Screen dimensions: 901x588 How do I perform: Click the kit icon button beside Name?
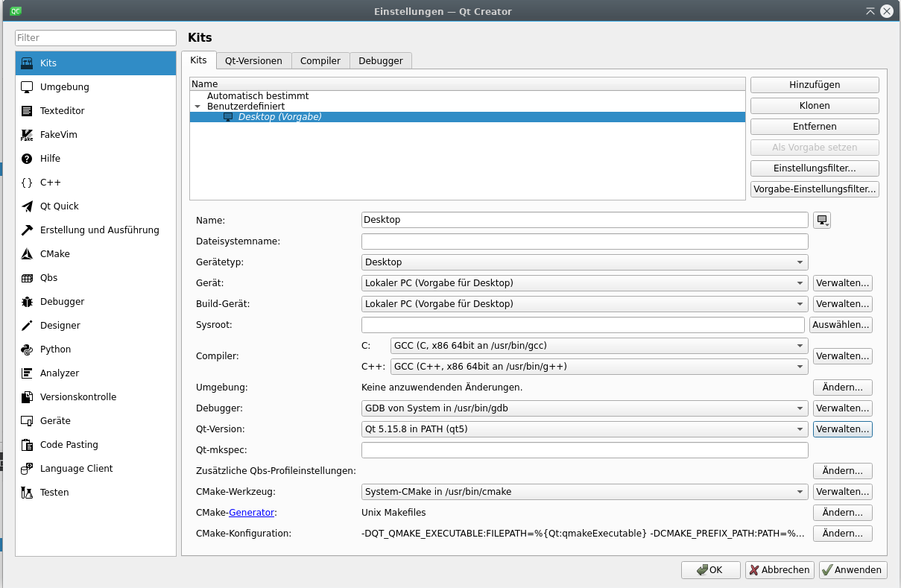(x=821, y=220)
